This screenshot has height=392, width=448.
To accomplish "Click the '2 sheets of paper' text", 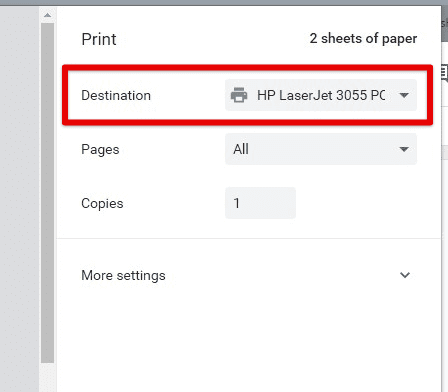I will click(363, 39).
